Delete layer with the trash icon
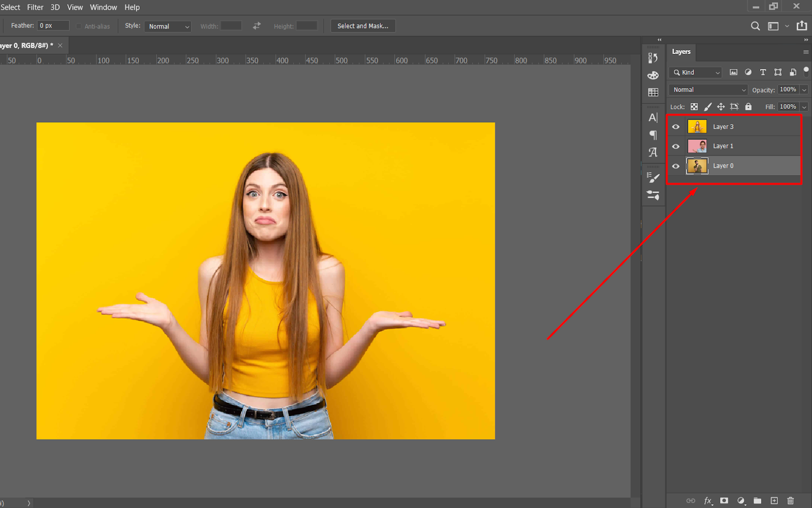This screenshot has width=812, height=508. [790, 500]
